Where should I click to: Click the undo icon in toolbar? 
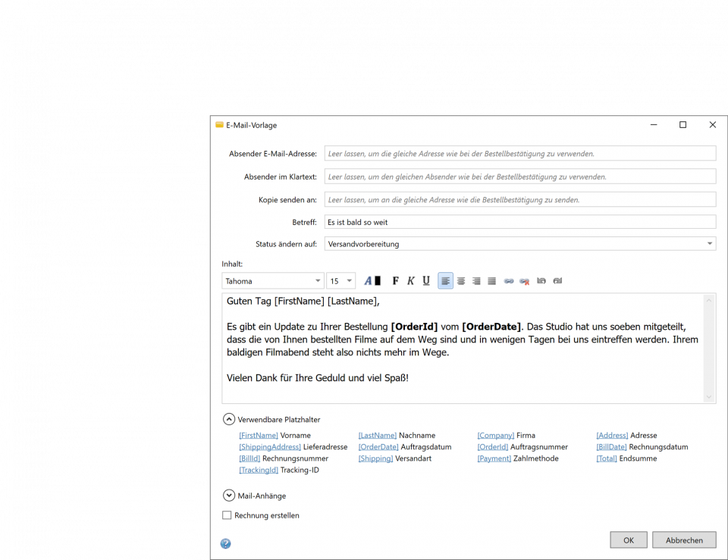click(x=541, y=281)
